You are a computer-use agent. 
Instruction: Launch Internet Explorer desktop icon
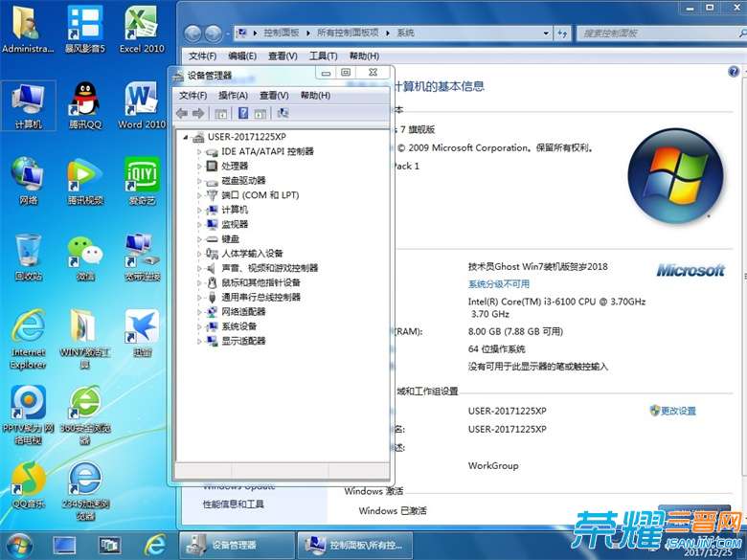coord(28,339)
